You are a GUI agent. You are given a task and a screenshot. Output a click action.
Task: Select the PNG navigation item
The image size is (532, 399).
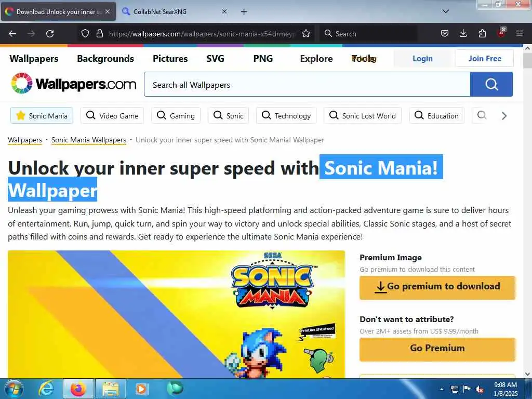(263, 59)
